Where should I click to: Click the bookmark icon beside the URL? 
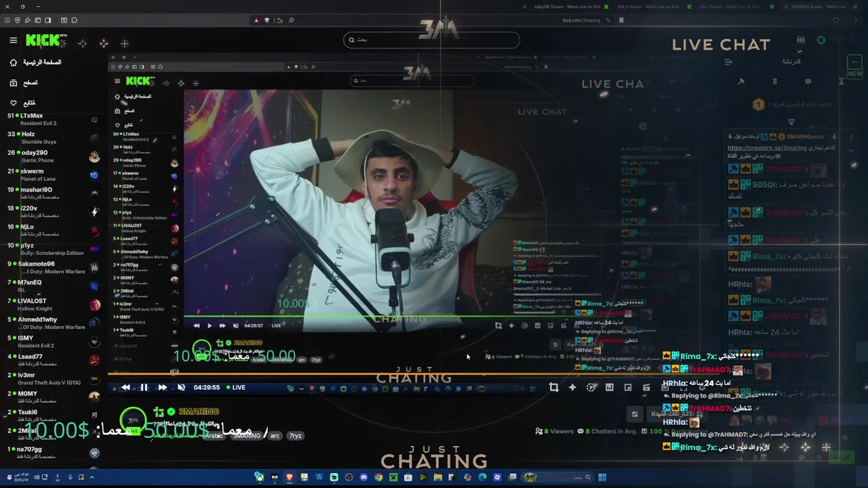(x=621, y=20)
